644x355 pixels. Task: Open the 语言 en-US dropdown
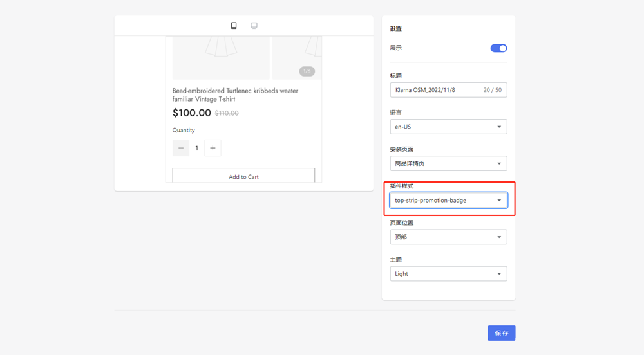448,127
